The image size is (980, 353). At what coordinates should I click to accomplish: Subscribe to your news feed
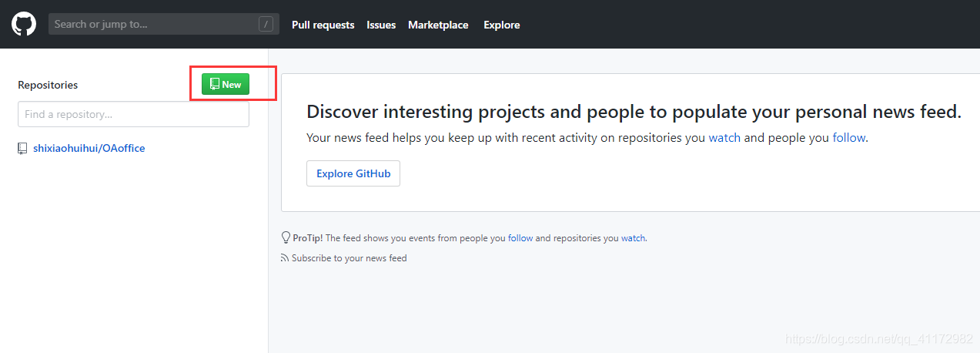tap(349, 258)
